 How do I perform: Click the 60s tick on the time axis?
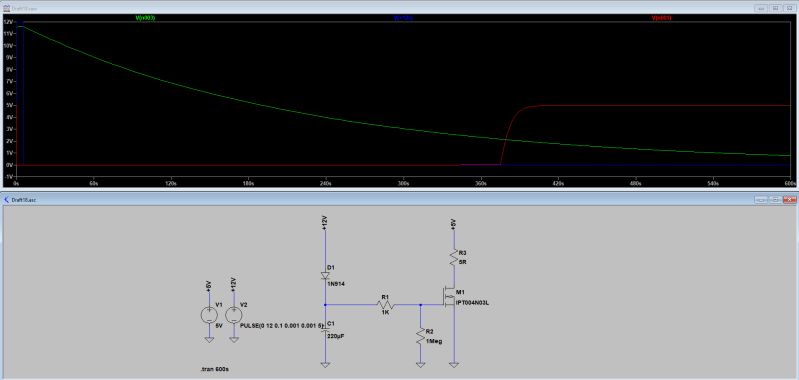93,182
